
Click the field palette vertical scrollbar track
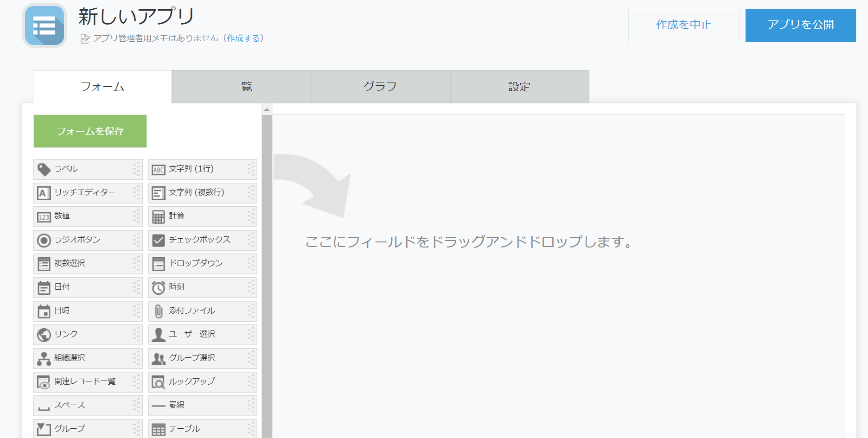pos(267,276)
